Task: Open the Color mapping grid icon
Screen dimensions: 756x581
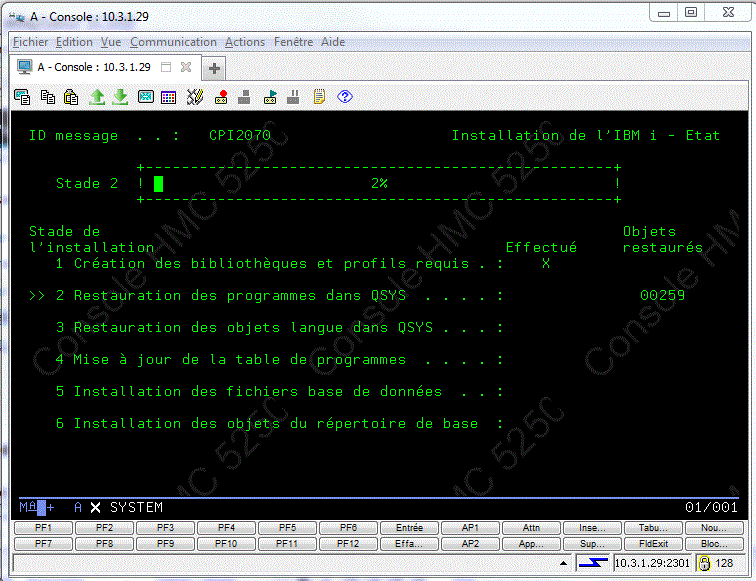Action: (168, 97)
